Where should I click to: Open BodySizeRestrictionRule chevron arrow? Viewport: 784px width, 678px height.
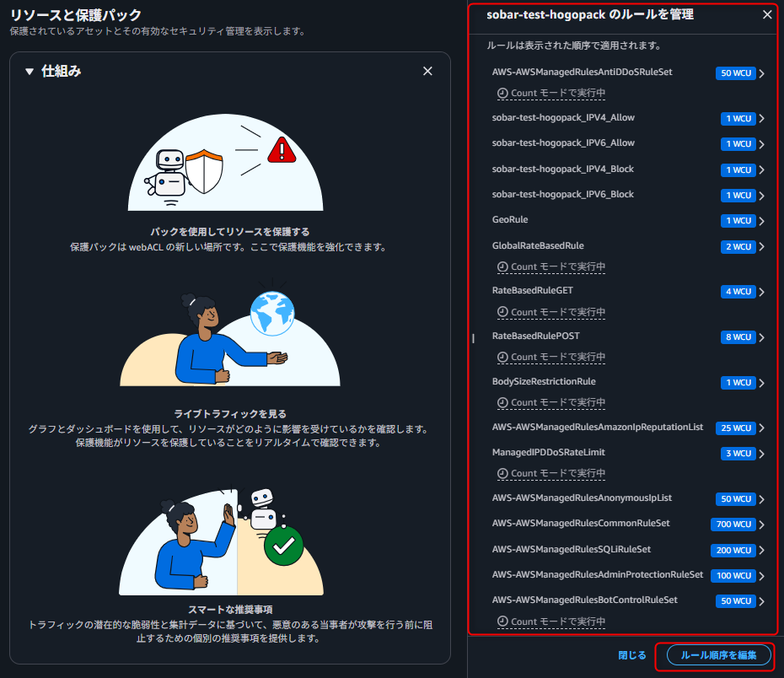point(761,383)
